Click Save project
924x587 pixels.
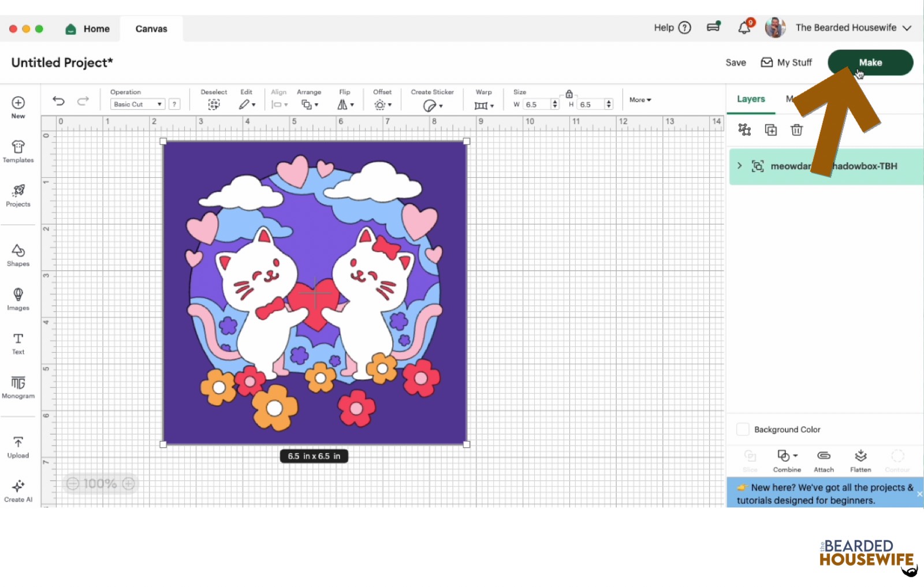coord(735,62)
